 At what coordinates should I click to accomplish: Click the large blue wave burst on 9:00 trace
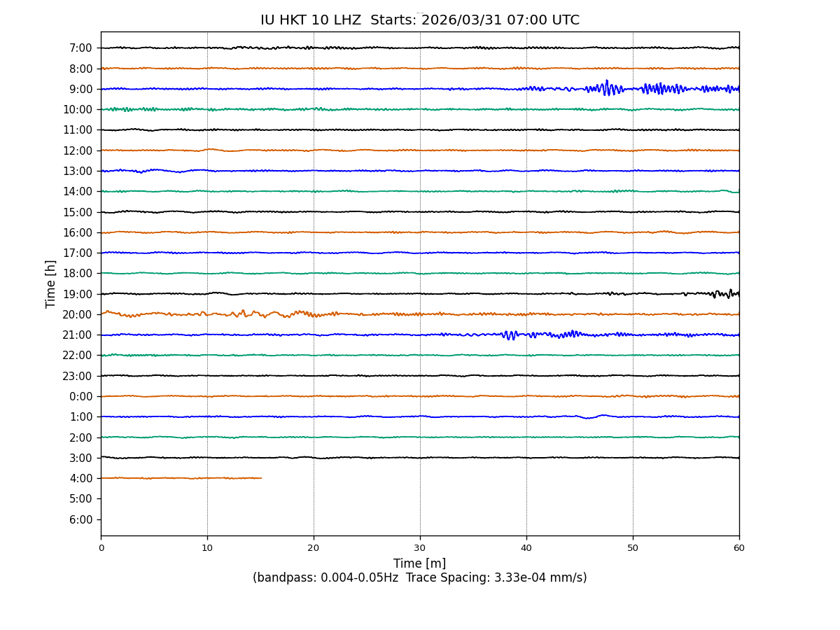[608, 88]
